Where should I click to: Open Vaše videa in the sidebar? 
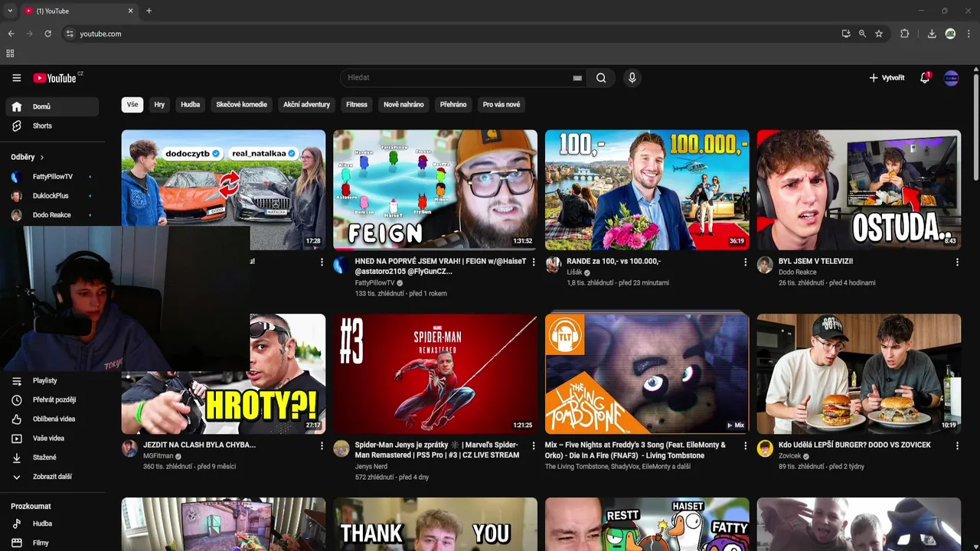[x=52, y=439]
